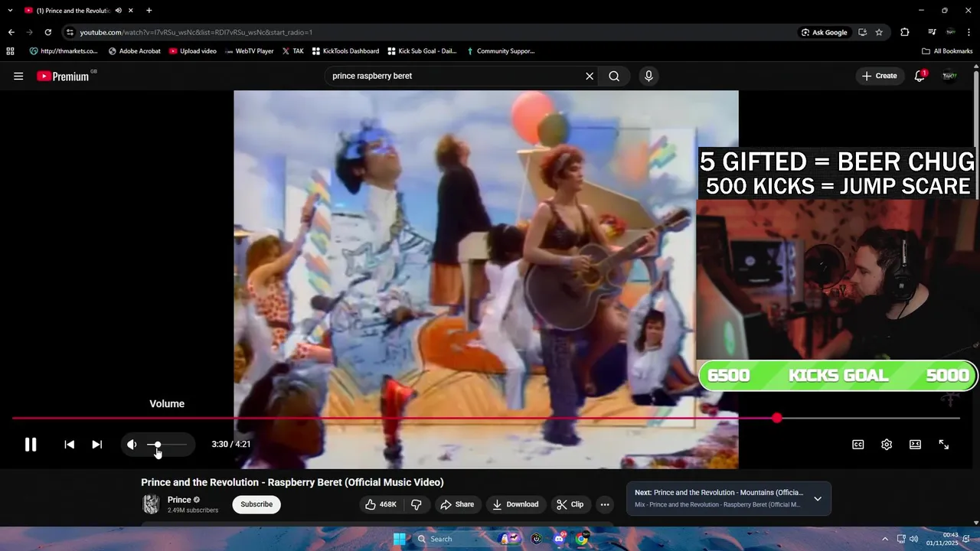
Task: Open the Windows Start menu
Action: coord(399,539)
